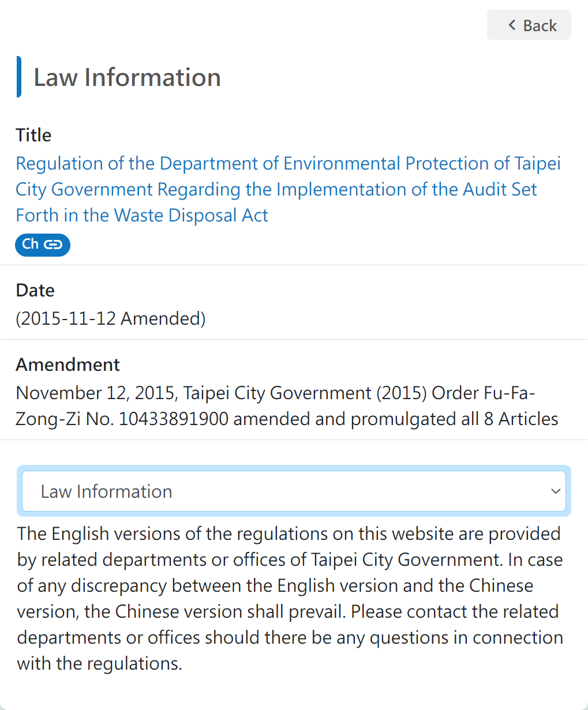Click "Waste Disposal Act" in the title link

(191, 215)
